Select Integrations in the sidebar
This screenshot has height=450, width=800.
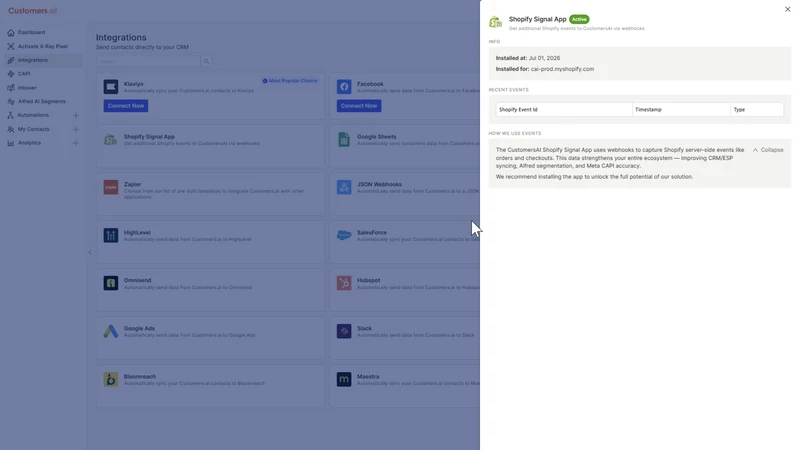33,60
